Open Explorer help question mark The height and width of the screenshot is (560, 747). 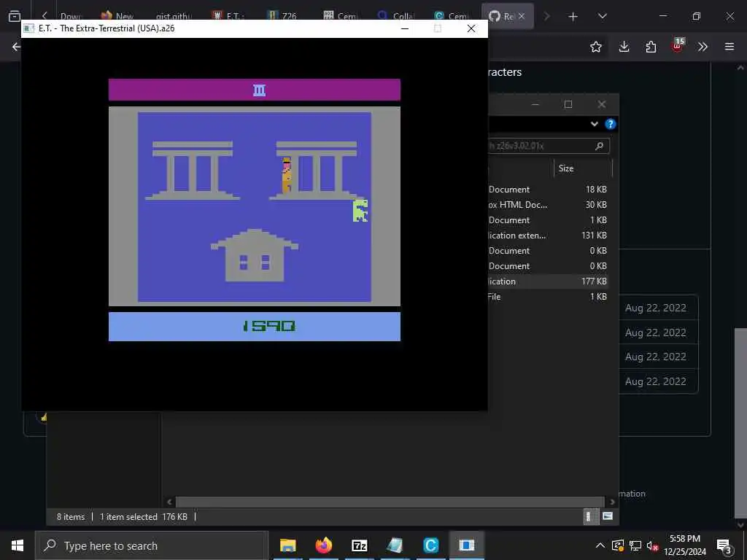(611, 124)
